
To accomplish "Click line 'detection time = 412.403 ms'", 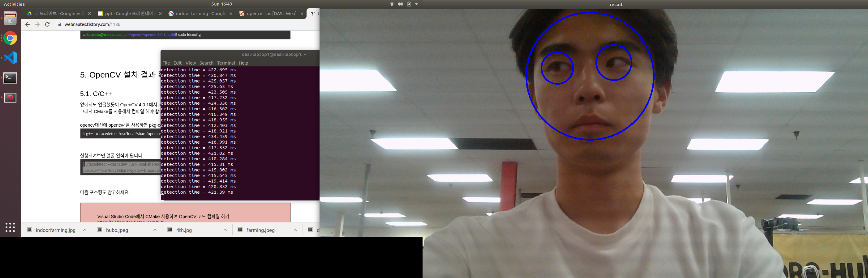I will (198, 125).
